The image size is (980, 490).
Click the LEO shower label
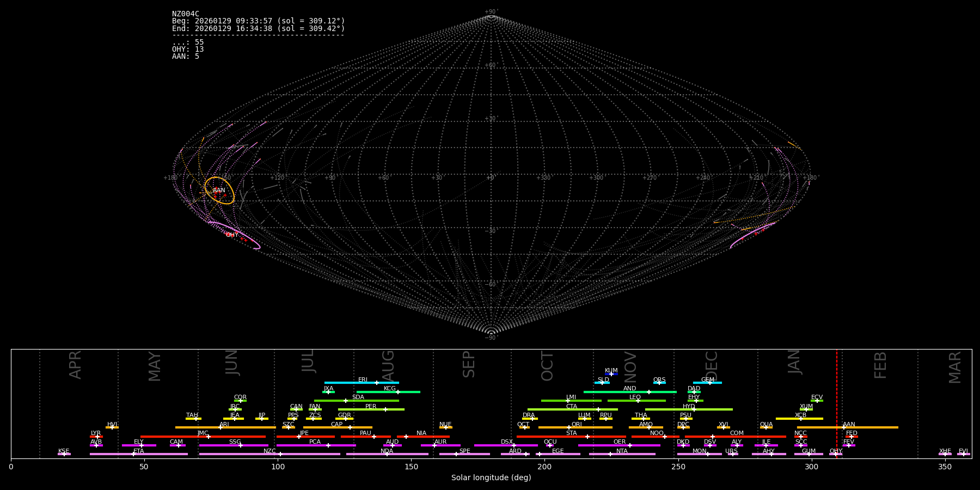point(635,397)
